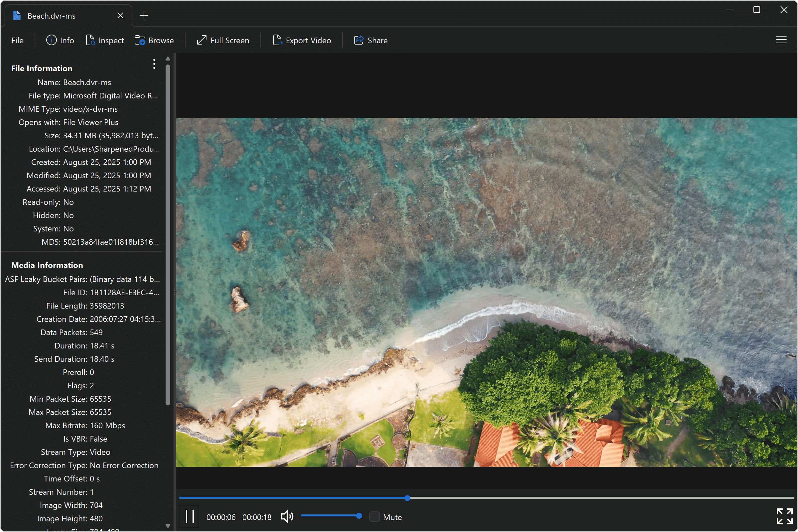The height and width of the screenshot is (532, 798).
Task: Open the File Information options menu
Action: coord(154,64)
